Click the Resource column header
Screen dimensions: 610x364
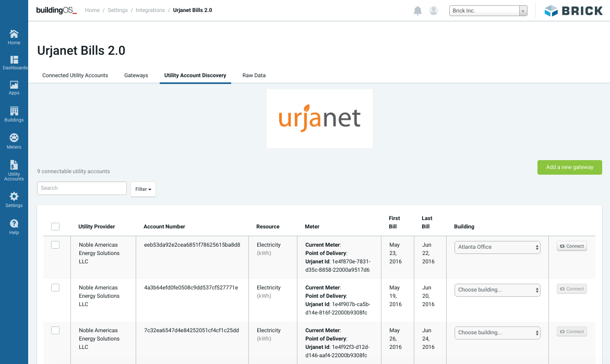click(x=268, y=227)
